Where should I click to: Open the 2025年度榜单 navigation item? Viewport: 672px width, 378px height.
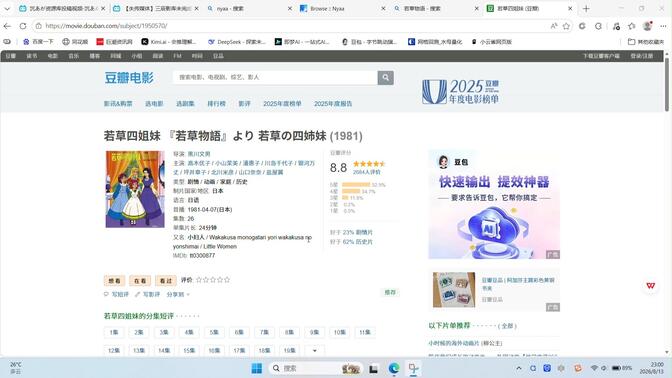282,104
